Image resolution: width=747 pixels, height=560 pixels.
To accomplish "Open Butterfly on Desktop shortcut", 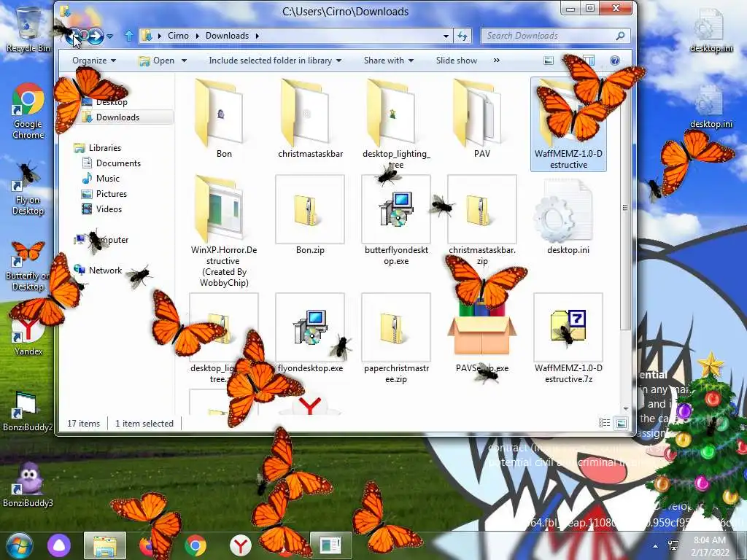I will 28,265.
